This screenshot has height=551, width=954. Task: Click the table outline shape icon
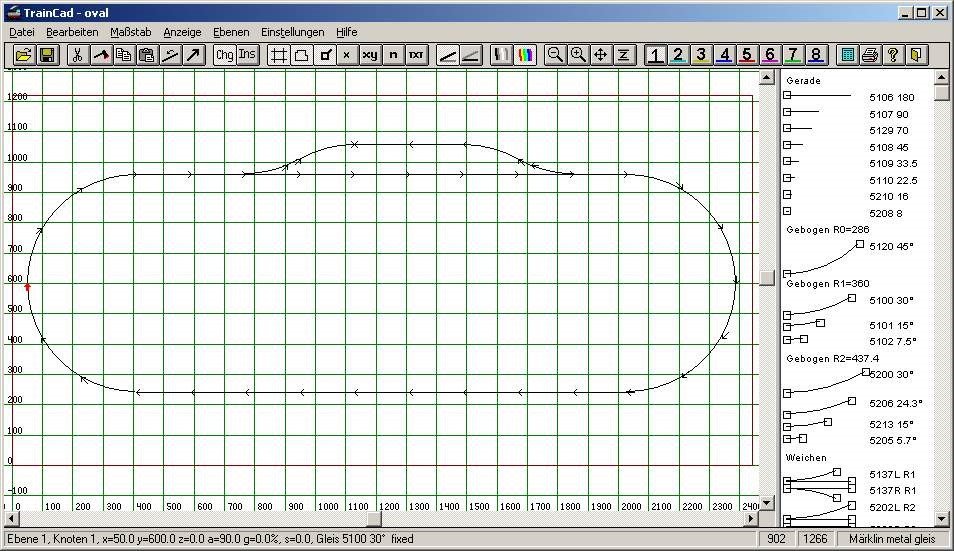[x=301, y=55]
